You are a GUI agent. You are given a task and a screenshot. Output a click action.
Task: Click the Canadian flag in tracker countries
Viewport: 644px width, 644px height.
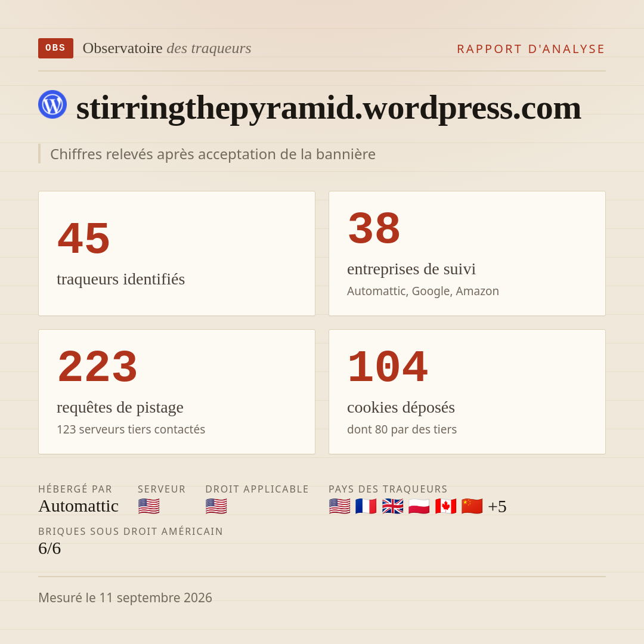445,506
